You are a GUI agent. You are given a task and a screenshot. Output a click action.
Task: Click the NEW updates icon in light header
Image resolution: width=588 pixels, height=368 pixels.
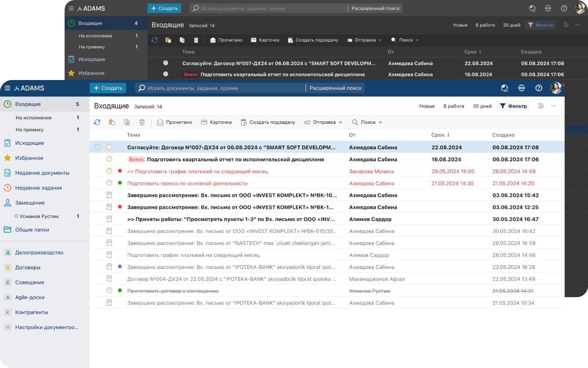521,88
